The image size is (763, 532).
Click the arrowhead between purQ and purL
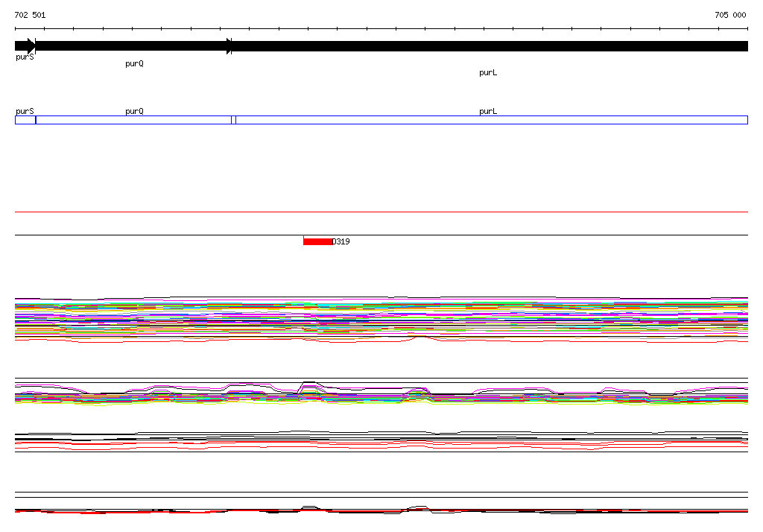click(229, 46)
